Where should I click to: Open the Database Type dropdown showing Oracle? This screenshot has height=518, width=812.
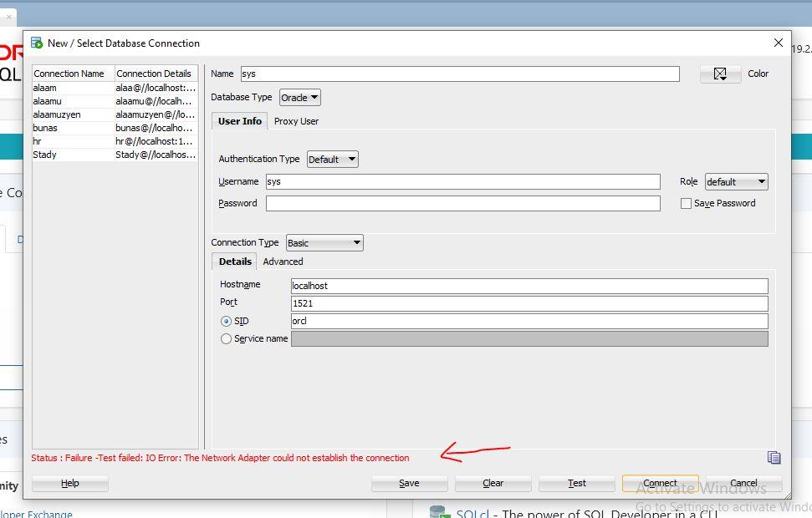click(x=299, y=97)
